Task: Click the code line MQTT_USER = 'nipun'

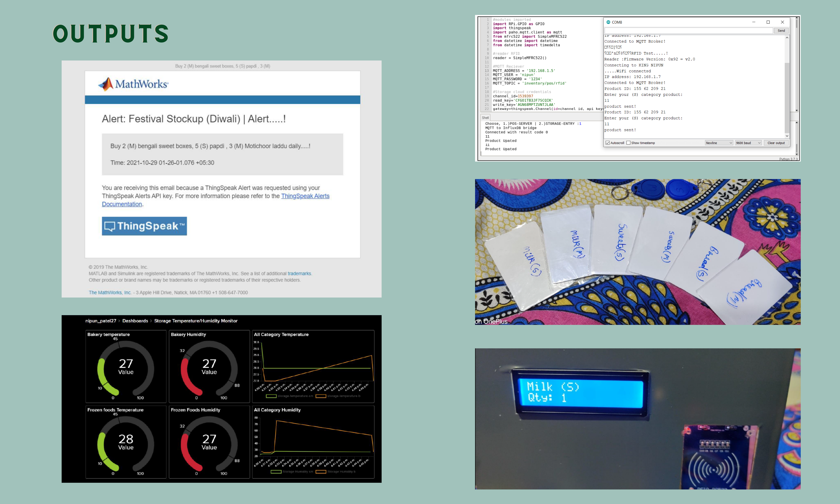Action: click(514, 75)
